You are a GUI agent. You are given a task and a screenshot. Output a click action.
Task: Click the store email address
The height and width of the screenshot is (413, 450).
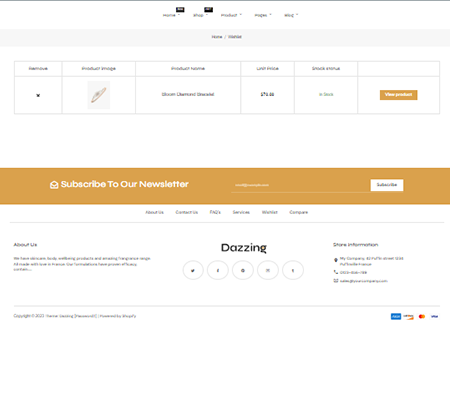(x=364, y=281)
